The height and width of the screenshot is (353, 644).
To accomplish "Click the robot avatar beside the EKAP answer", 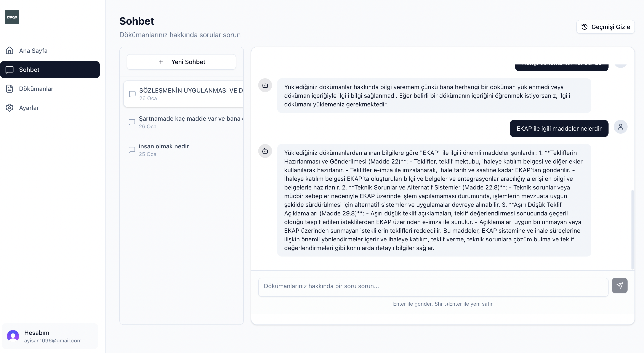I will [265, 151].
